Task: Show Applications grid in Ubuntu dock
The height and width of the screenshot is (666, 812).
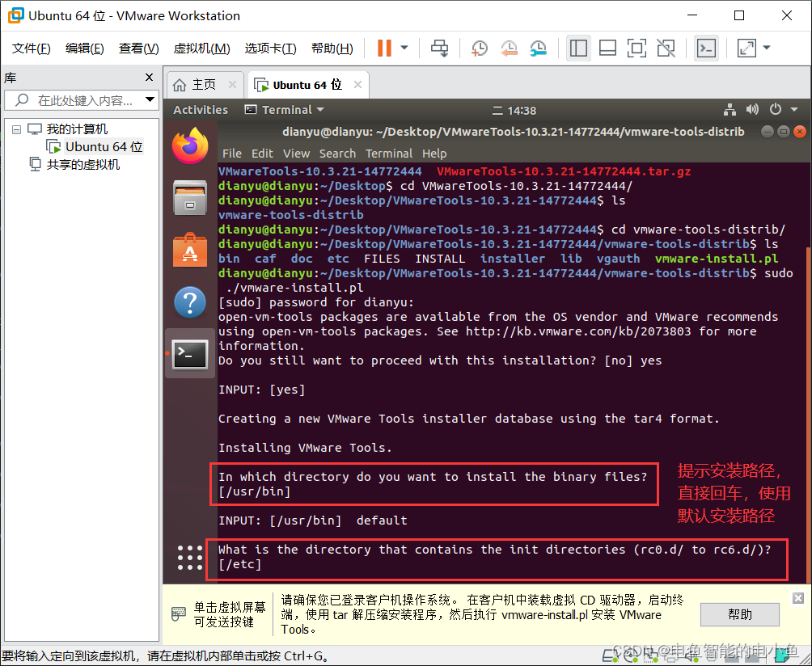Action: pos(190,558)
